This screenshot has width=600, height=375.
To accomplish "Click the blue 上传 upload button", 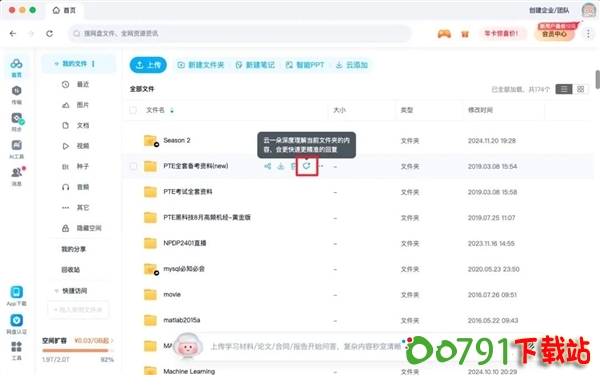I will pos(148,65).
